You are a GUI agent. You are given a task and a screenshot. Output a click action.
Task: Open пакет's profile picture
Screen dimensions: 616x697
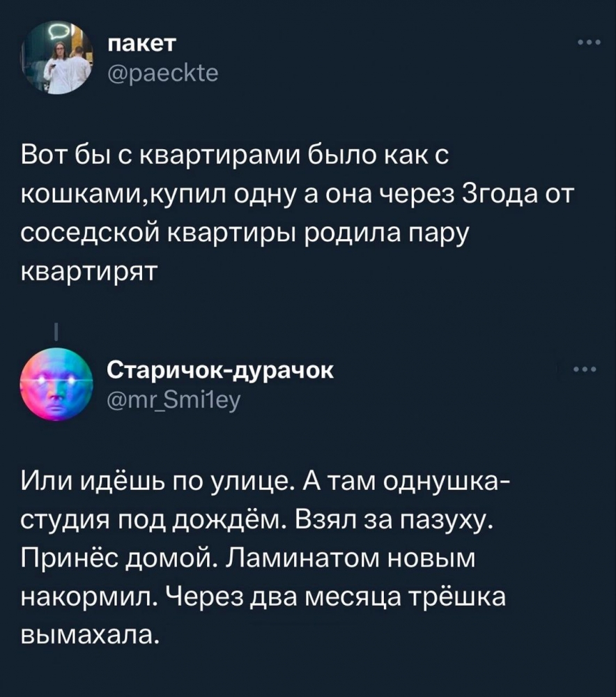tap(56, 59)
